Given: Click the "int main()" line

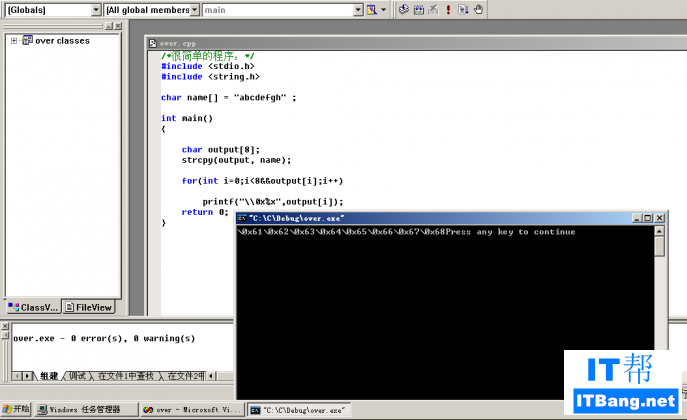Looking at the screenshot, I should click(187, 118).
